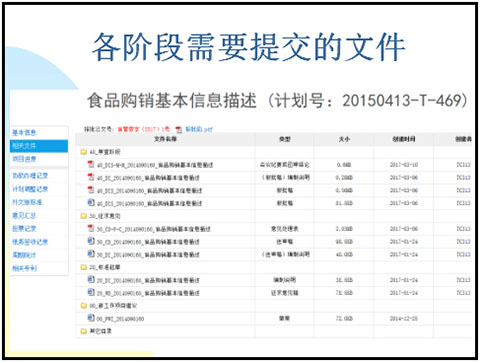The height and width of the screenshot is (363, 480).
Task: Click the Word icon of the 30_CD file
Action: pyautogui.click(x=91, y=241)
